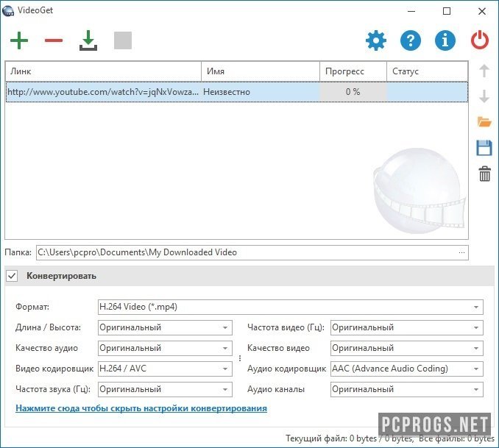Image resolution: width=499 pixels, height=448 pixels.
Task: Open the Качество аудио dropdown
Action: click(x=165, y=348)
